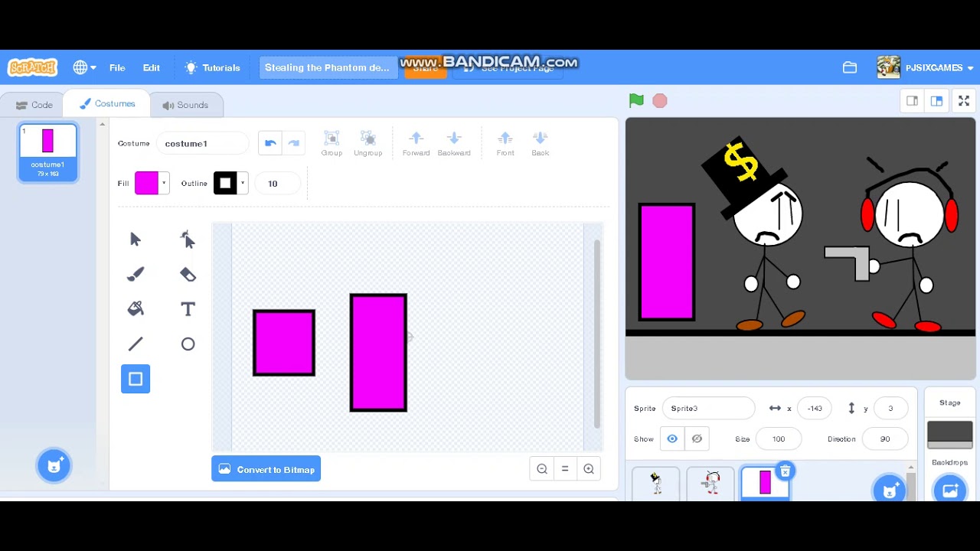980x551 pixels.
Task: Edit the sprite x position field
Action: (815, 408)
